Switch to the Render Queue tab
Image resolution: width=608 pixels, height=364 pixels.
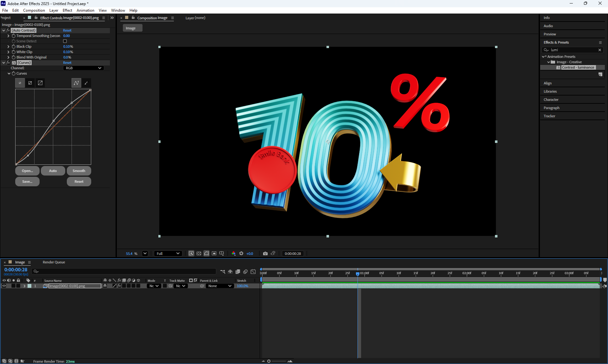[54, 262]
